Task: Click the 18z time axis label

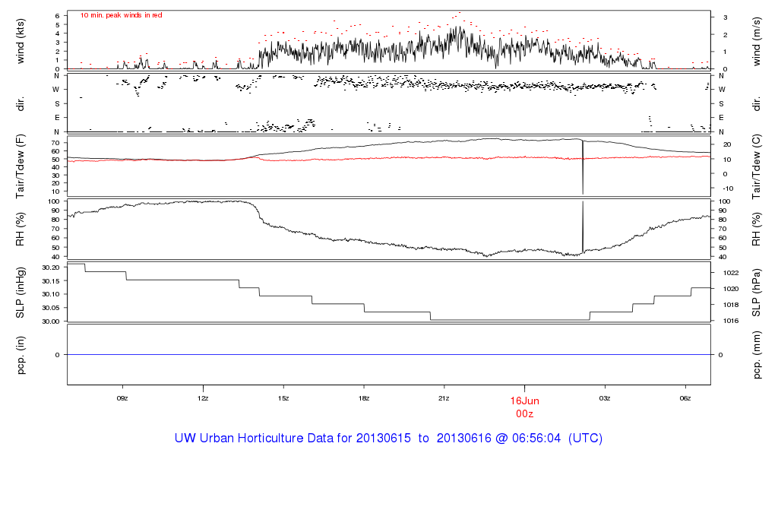Action: click(364, 397)
